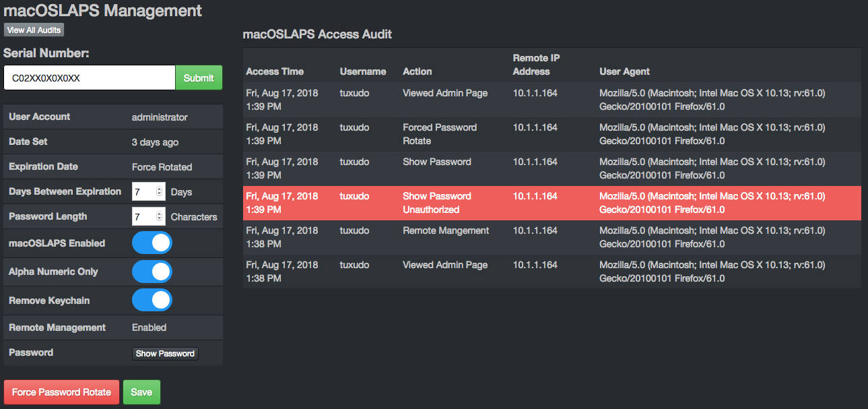This screenshot has height=409, width=868.
Task: Click Show Password button
Action: (x=165, y=353)
